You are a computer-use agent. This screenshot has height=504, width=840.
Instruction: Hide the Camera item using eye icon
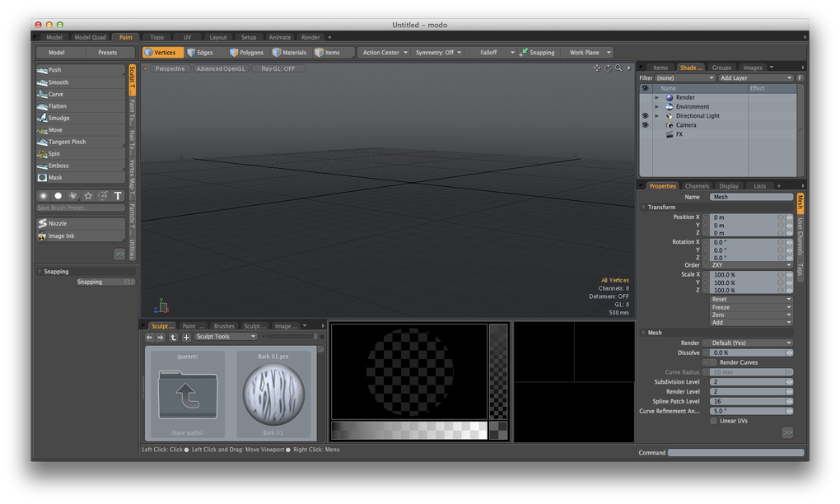tap(645, 125)
